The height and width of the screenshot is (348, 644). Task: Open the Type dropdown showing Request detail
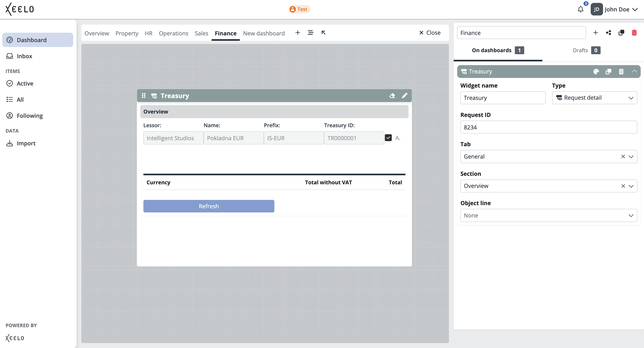[594, 98]
